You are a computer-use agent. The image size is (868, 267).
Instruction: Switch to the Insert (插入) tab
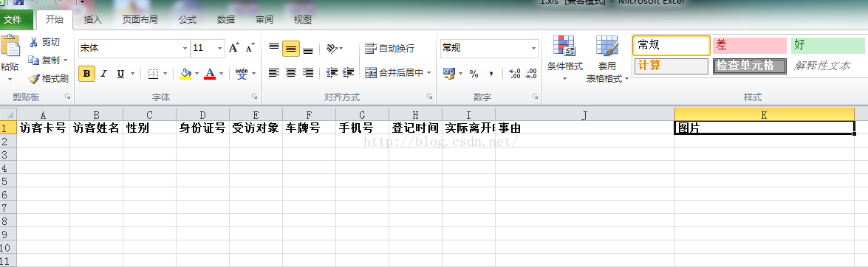coord(92,20)
